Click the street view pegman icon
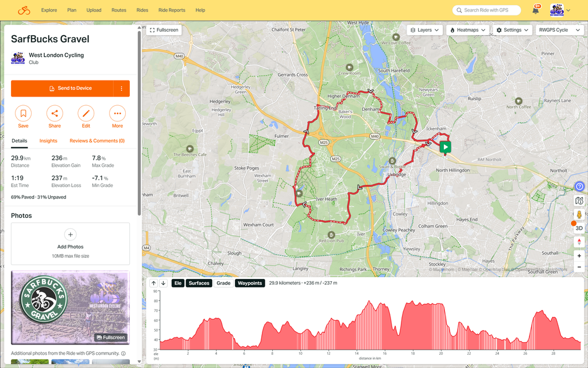 pos(579,214)
